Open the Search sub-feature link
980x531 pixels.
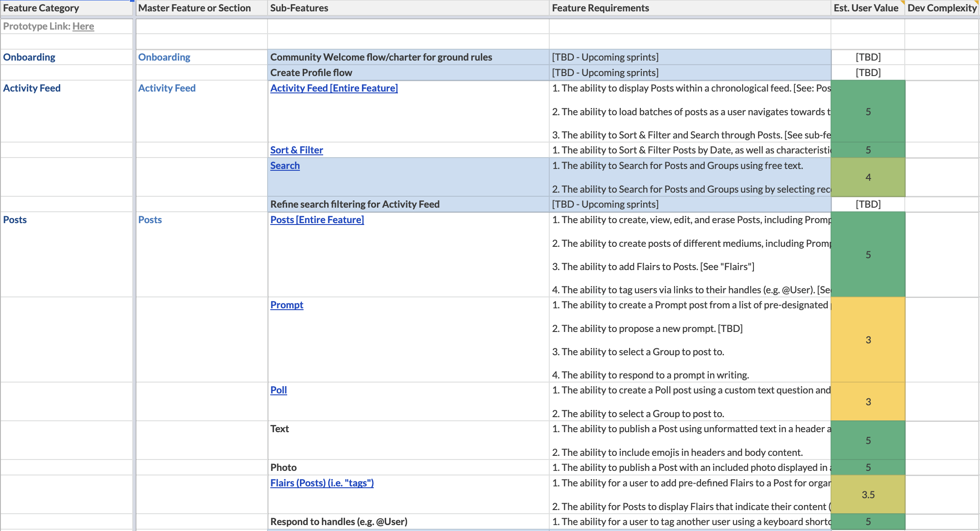(x=285, y=166)
